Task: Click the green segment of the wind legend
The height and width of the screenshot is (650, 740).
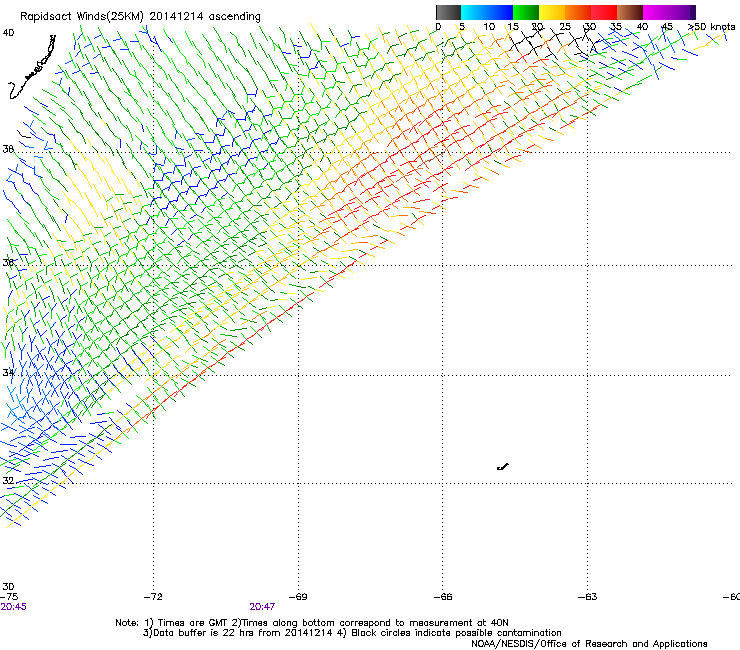Action: click(x=526, y=12)
